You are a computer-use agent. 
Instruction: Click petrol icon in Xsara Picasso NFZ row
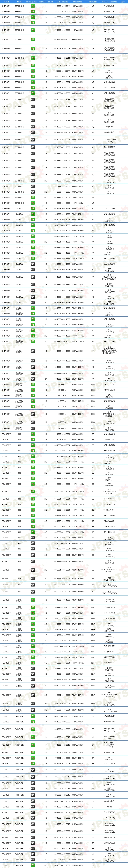click(x=33, y=384)
